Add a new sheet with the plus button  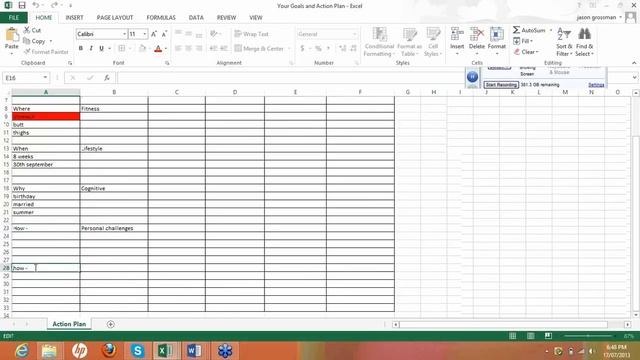point(110,324)
